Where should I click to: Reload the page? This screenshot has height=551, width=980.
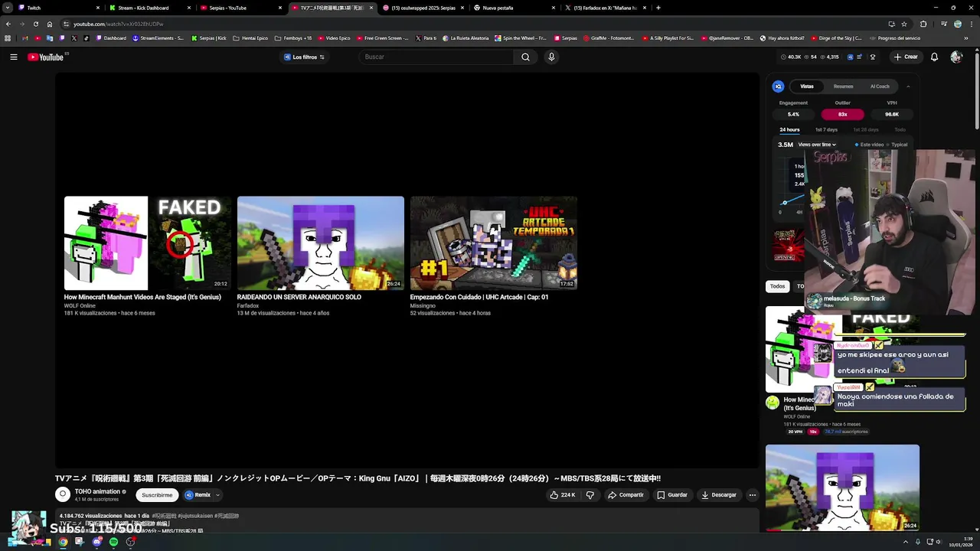[x=35, y=24]
